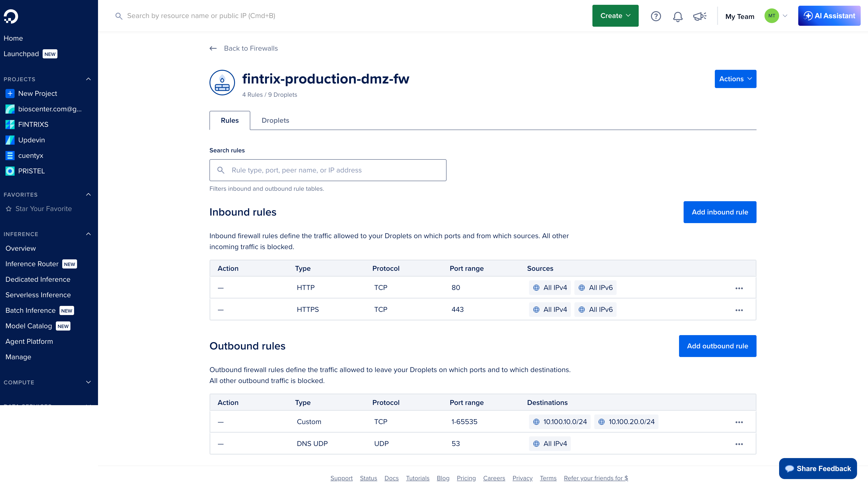Viewport: 868px width, 490px height.
Task: Open the DNS UDP rule's three-dot menu
Action: click(x=739, y=444)
